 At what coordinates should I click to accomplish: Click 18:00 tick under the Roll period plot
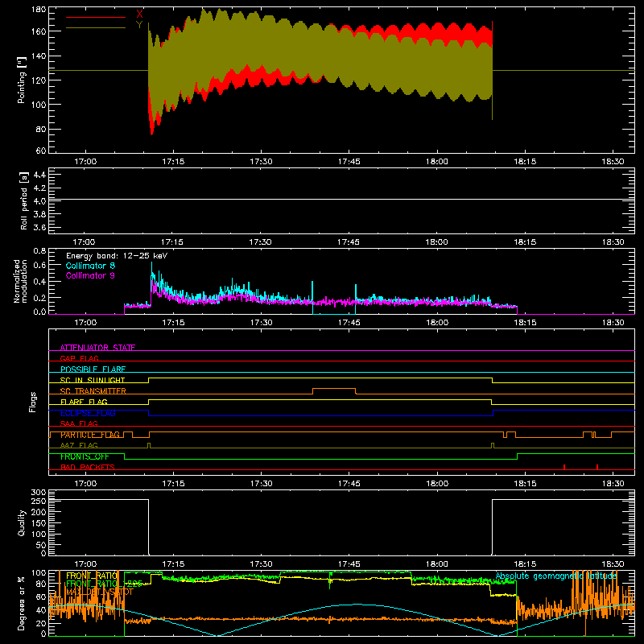436,242
